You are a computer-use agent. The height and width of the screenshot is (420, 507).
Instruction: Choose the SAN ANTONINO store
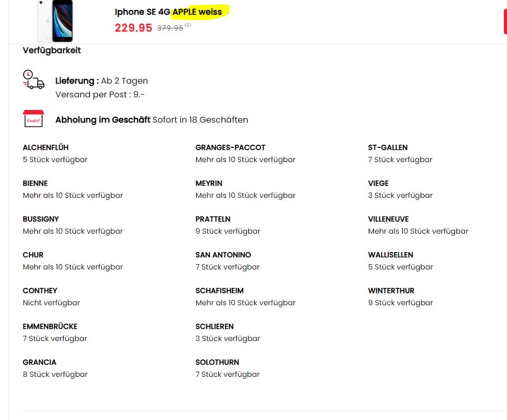pyautogui.click(x=223, y=255)
